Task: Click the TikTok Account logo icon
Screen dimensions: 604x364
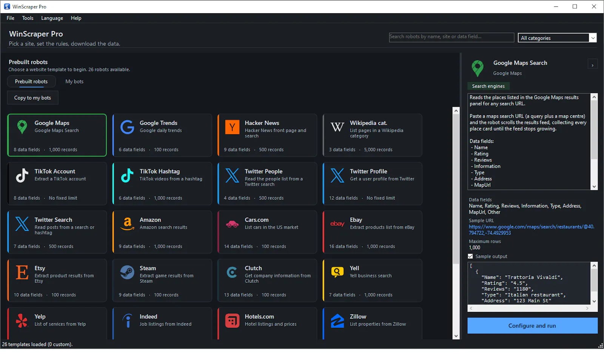Action: (22, 176)
